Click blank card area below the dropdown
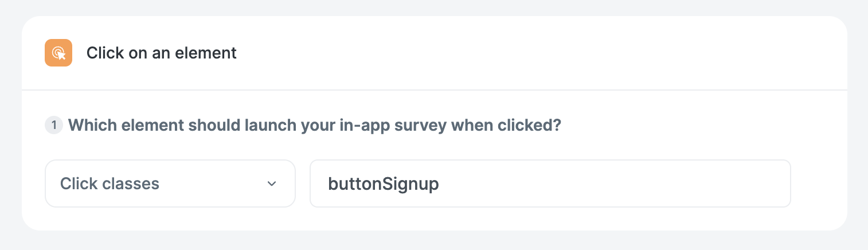 click(x=170, y=219)
